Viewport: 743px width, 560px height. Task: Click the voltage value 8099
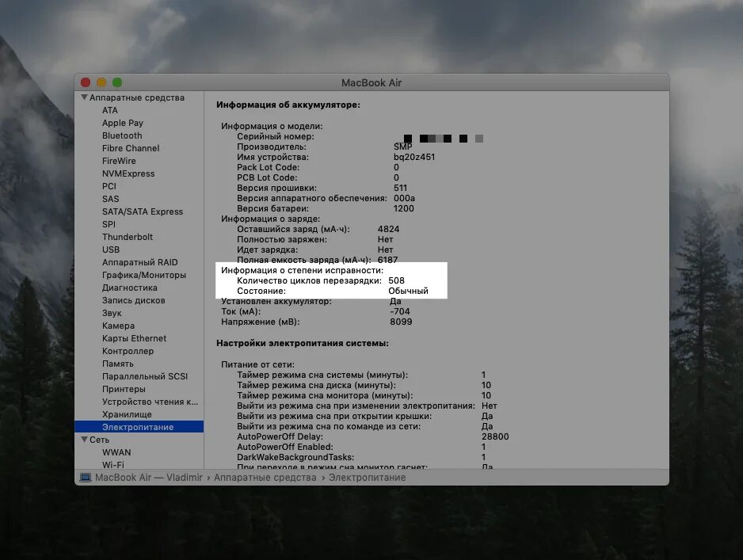pyautogui.click(x=401, y=322)
